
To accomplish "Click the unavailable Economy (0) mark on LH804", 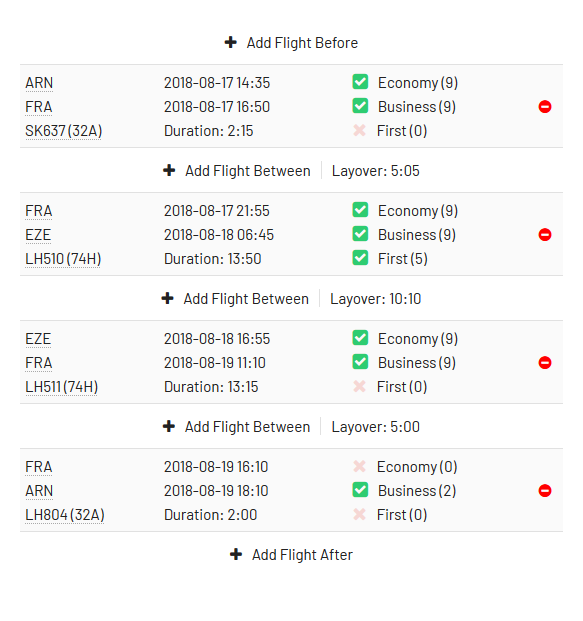I will coord(359,466).
